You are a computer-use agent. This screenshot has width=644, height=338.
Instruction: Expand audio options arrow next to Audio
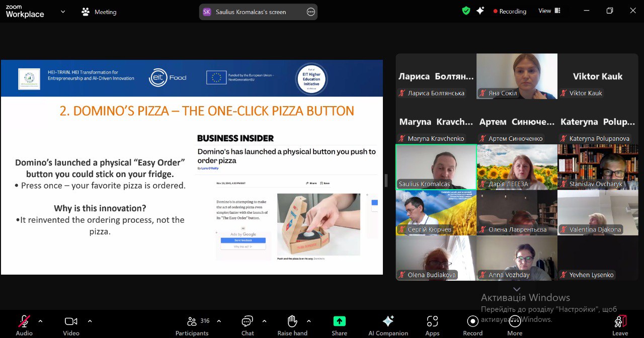pyautogui.click(x=40, y=321)
